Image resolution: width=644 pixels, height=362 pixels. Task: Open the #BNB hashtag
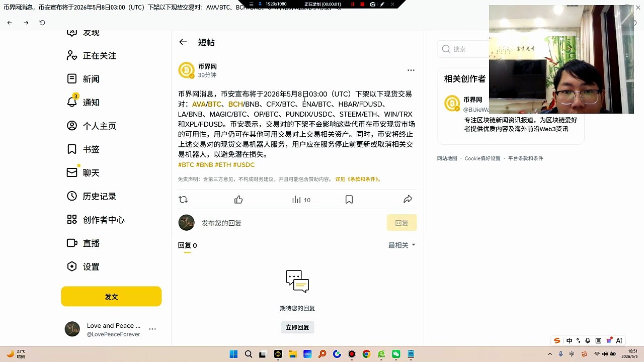[205, 165]
